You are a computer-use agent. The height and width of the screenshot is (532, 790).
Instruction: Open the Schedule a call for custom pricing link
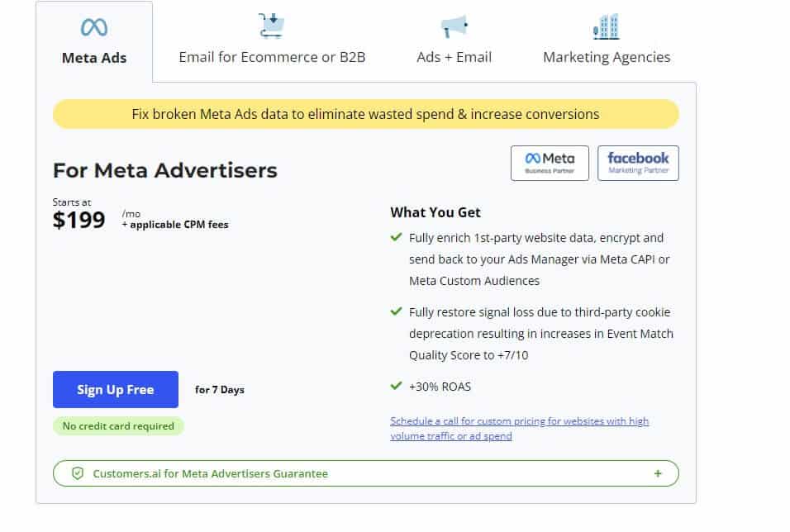(x=520, y=428)
